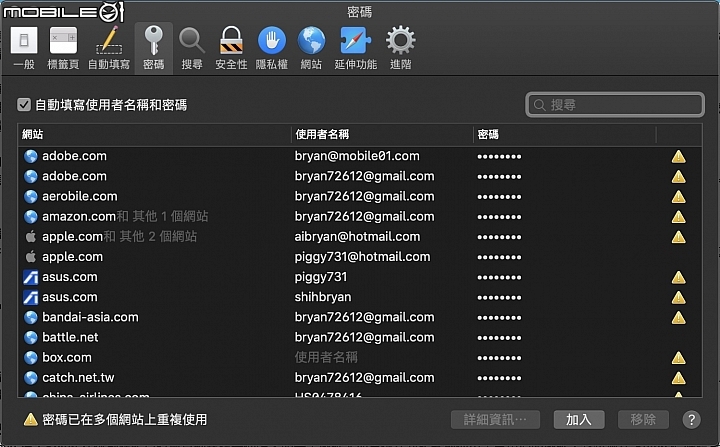Select adobe.com row with bryan72612@gmail.com
Image resolution: width=720 pixels, height=447 pixels.
(x=360, y=176)
